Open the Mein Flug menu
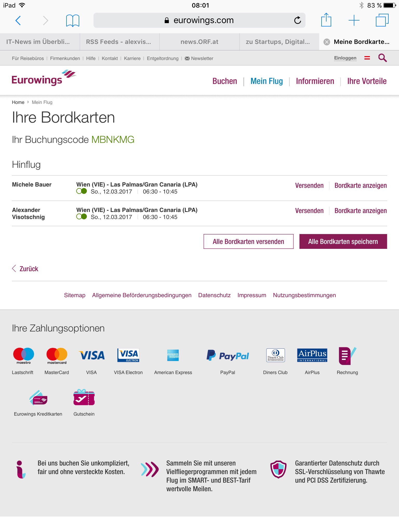This screenshot has height=532, width=399. coord(267,81)
